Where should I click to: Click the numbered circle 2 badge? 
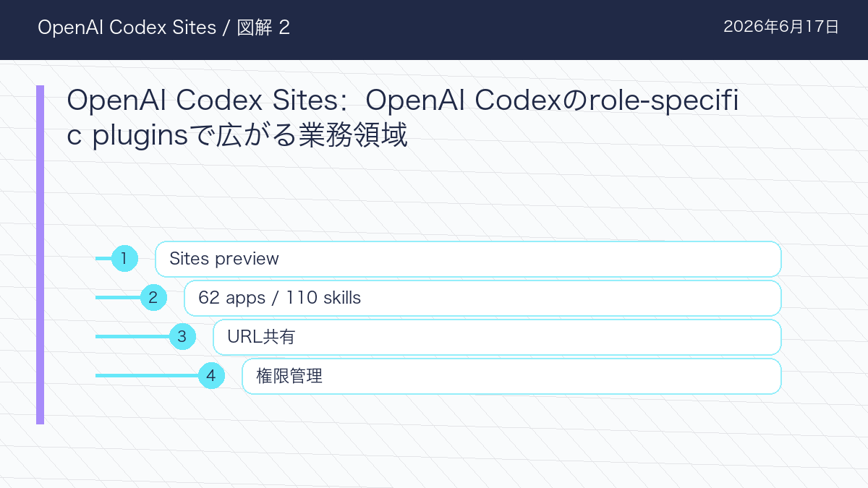pyautogui.click(x=153, y=297)
